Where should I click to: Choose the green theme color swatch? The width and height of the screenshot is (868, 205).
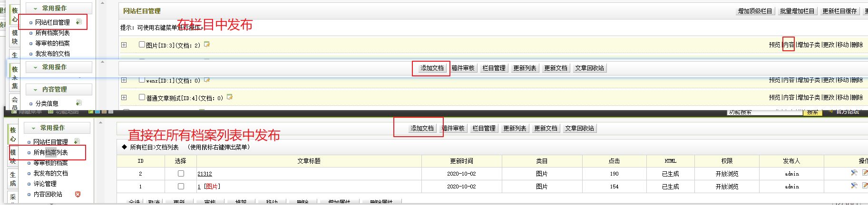90,112
